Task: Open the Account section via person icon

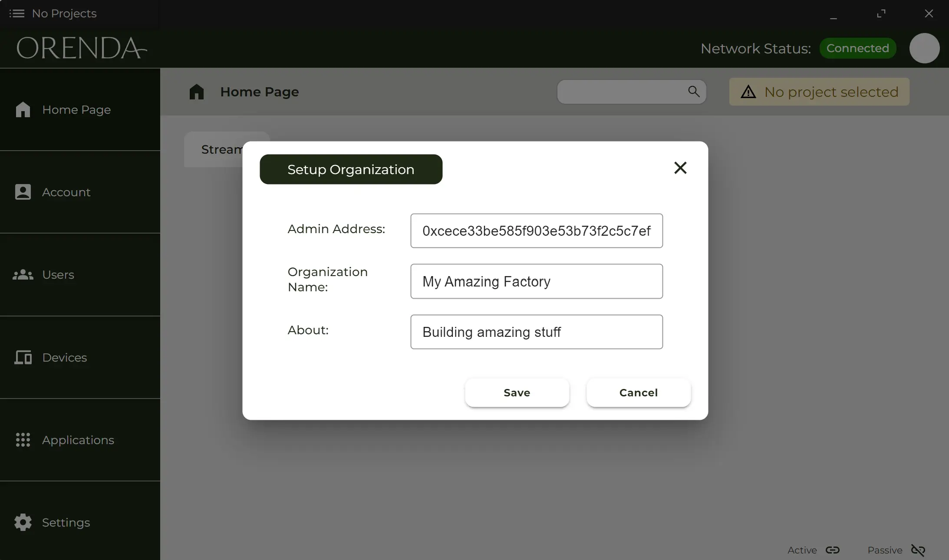Action: click(x=23, y=192)
